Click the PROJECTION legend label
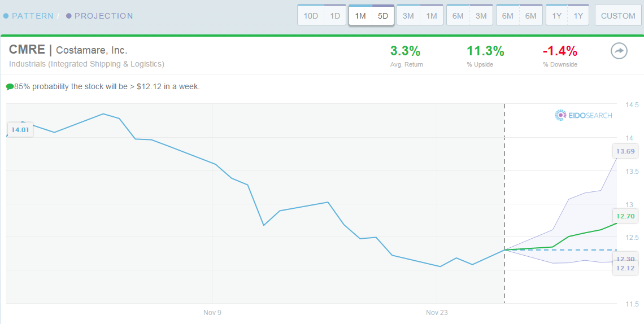This screenshot has width=644, height=324. [104, 16]
